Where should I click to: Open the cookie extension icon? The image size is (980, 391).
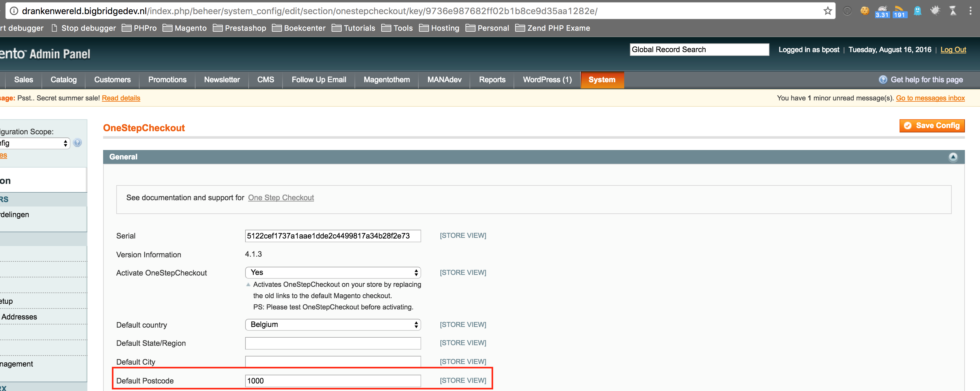pos(865,11)
